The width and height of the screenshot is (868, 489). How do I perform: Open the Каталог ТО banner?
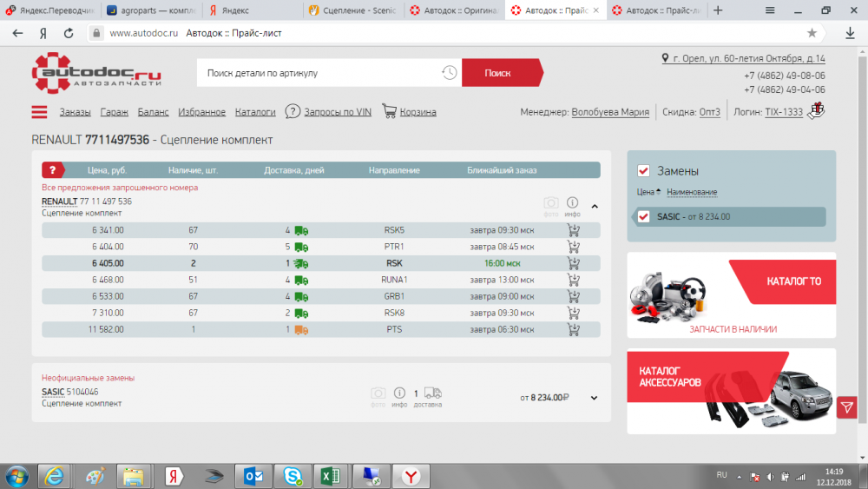pos(731,295)
